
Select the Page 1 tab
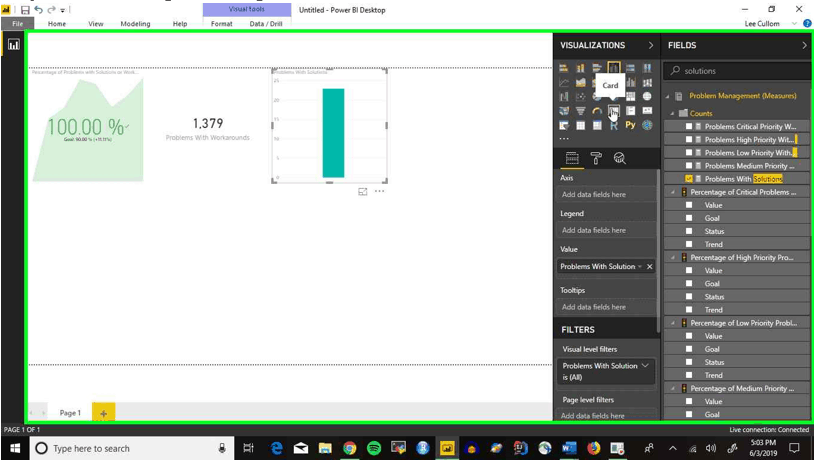tap(70, 413)
